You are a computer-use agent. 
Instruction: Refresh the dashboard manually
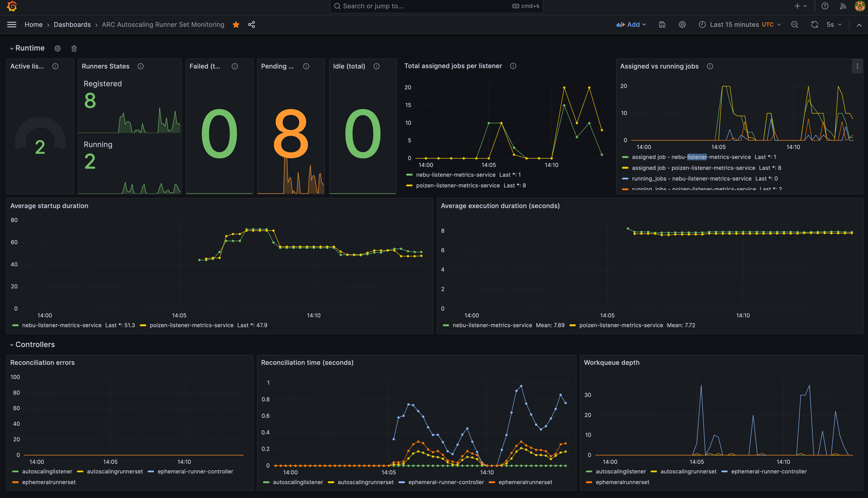click(814, 24)
